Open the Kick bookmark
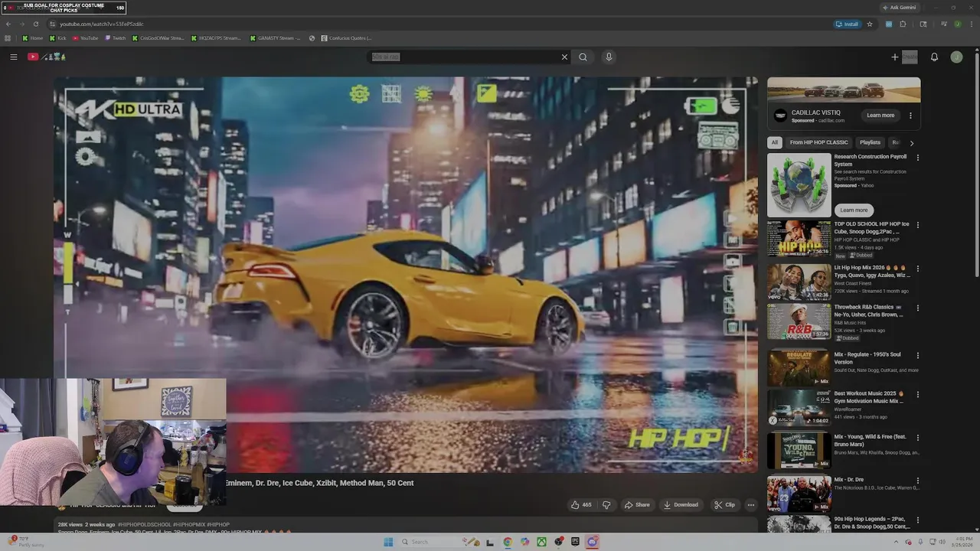Image resolution: width=980 pixels, height=551 pixels. tap(58, 38)
